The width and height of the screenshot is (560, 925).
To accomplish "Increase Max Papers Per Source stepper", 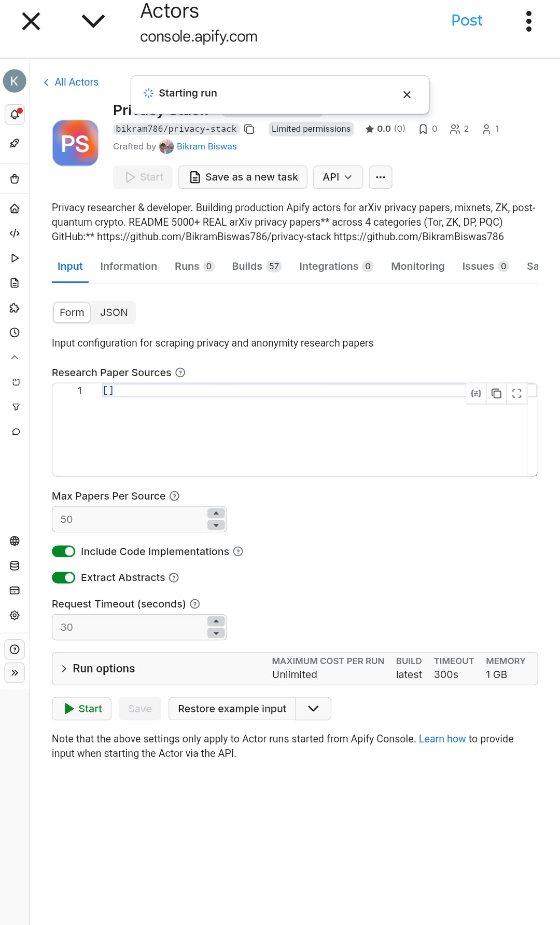I will (216, 513).
